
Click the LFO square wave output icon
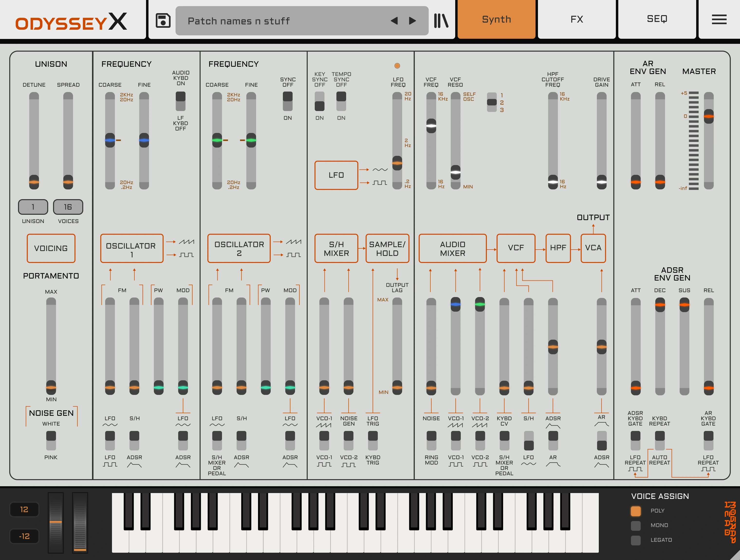tap(380, 183)
